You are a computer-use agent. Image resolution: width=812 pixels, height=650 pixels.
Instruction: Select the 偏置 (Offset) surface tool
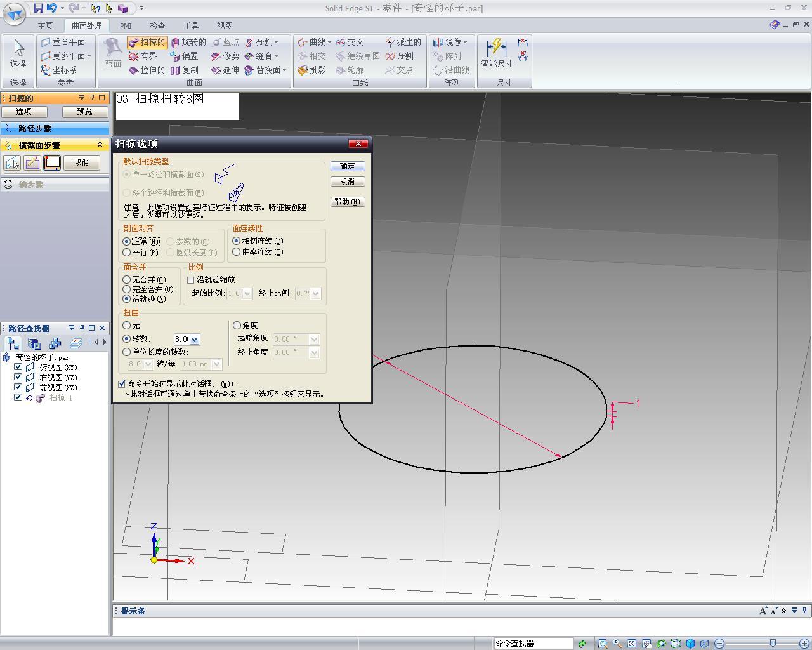coord(185,56)
